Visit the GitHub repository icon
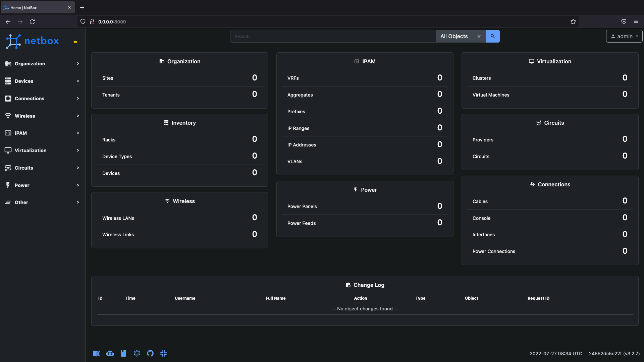Screen dimensions: 644x362 (x=150, y=353)
